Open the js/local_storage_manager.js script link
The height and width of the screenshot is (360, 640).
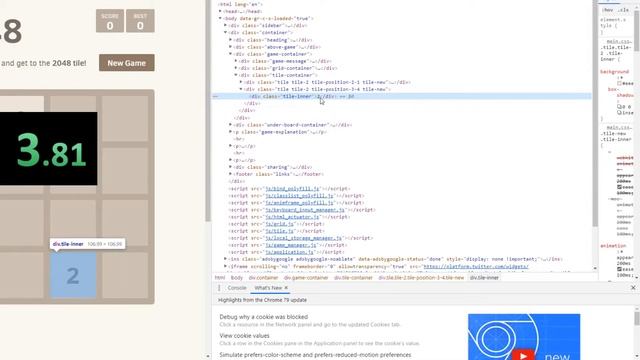pyautogui.click(x=303, y=238)
